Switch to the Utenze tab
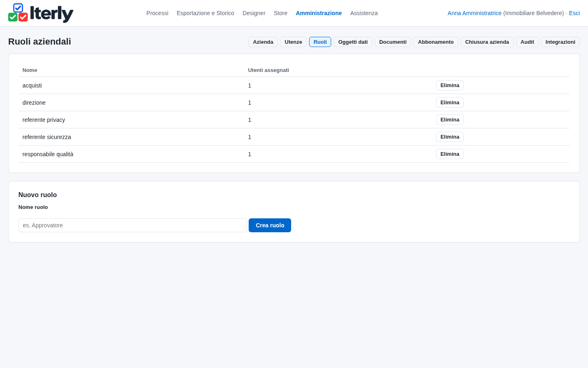The height and width of the screenshot is (368, 588). point(293,42)
